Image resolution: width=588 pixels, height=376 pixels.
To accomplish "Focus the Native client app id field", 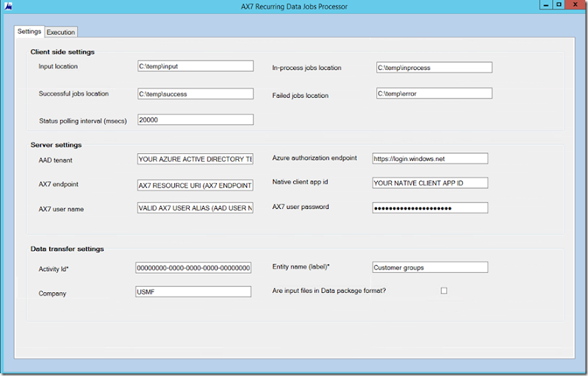I will [x=430, y=182].
